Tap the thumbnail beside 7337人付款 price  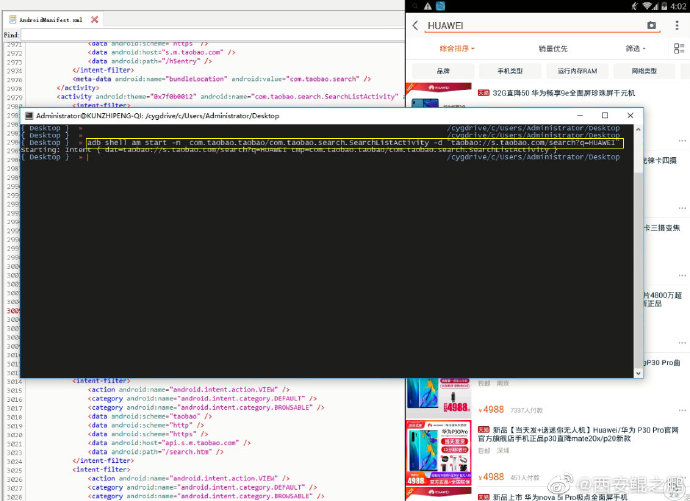coord(439,397)
